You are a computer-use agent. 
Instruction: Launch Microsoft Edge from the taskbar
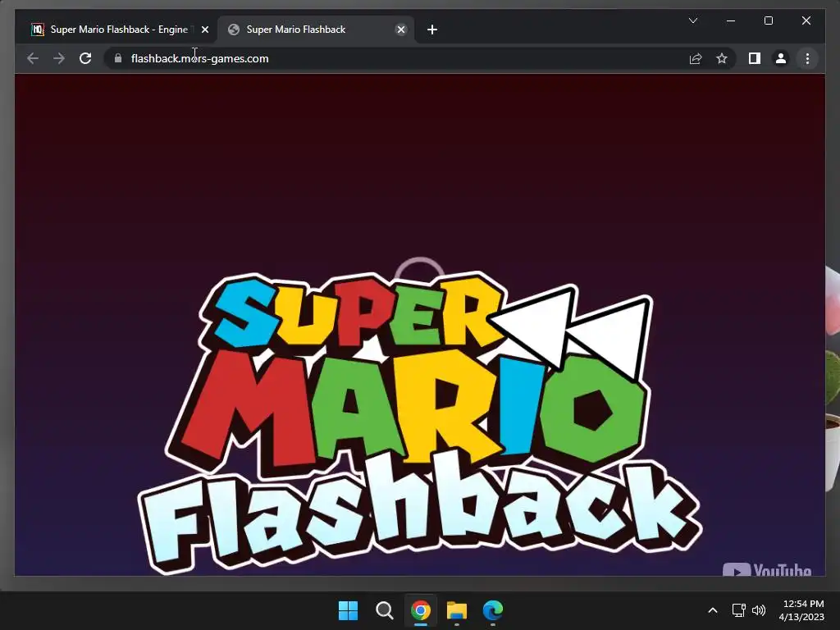click(493, 610)
